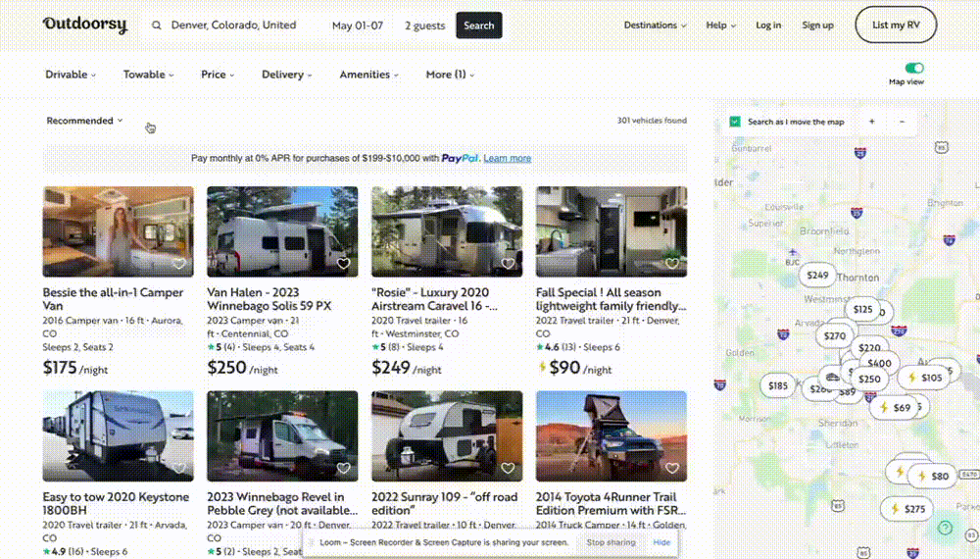
Task: Open the Towable filter dropdown
Action: [148, 75]
